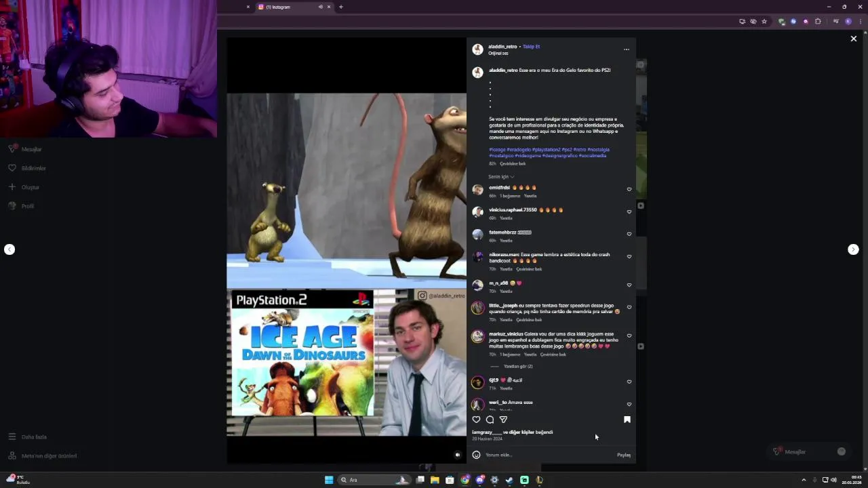Open the taskbar volume control
Screen dimensions: 868x488
point(833,480)
